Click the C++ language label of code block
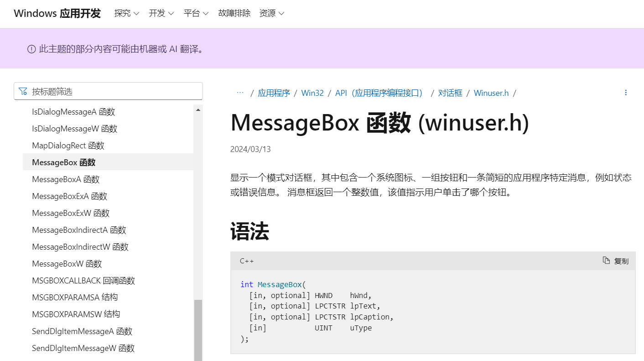 (x=247, y=261)
